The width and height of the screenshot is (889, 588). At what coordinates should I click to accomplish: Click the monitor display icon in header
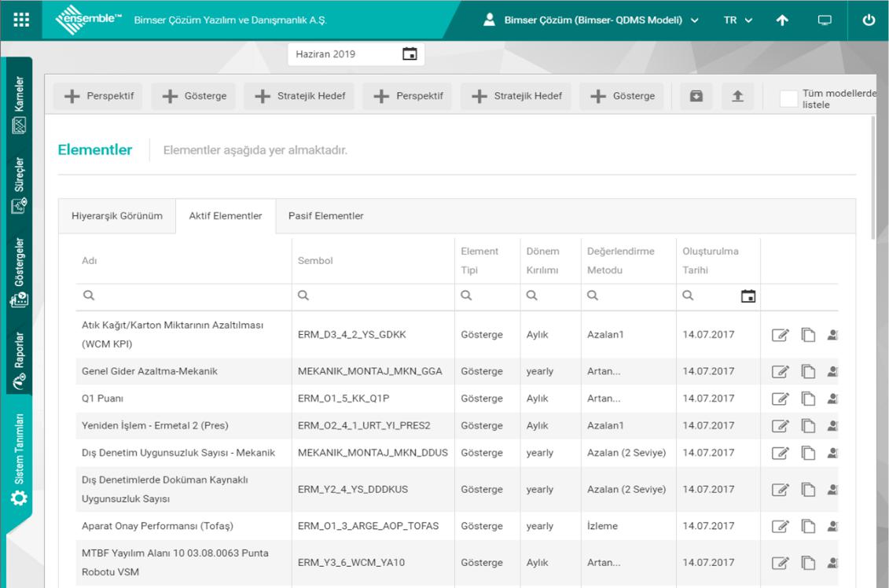coord(825,20)
